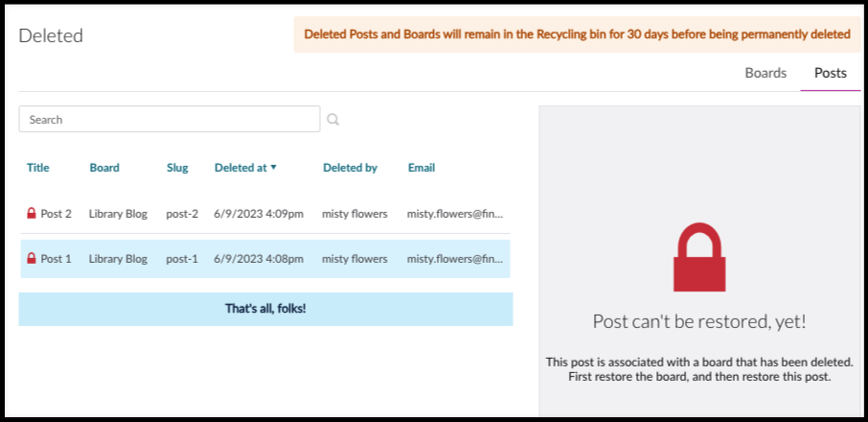Sort by the Slug column header
This screenshot has width=868, height=422.
click(177, 168)
